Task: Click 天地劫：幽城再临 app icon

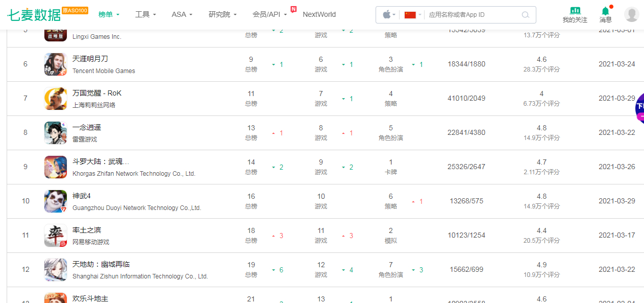Action: [56, 270]
